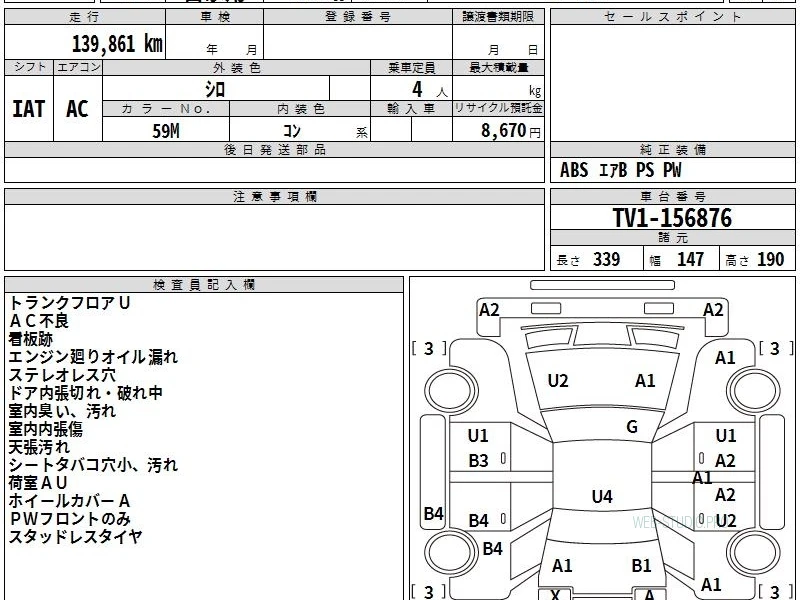Select the note PWフロントのみ
Screen dimensions: 800x600
[x=70, y=519]
